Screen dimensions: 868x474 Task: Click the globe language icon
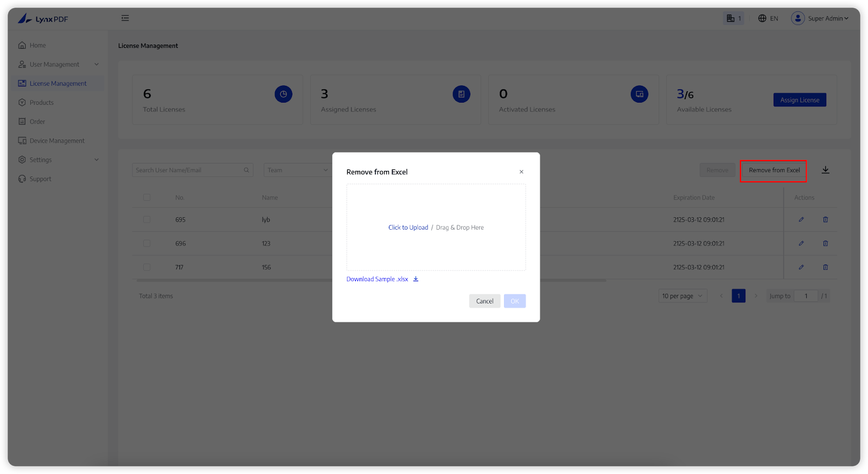tap(762, 18)
